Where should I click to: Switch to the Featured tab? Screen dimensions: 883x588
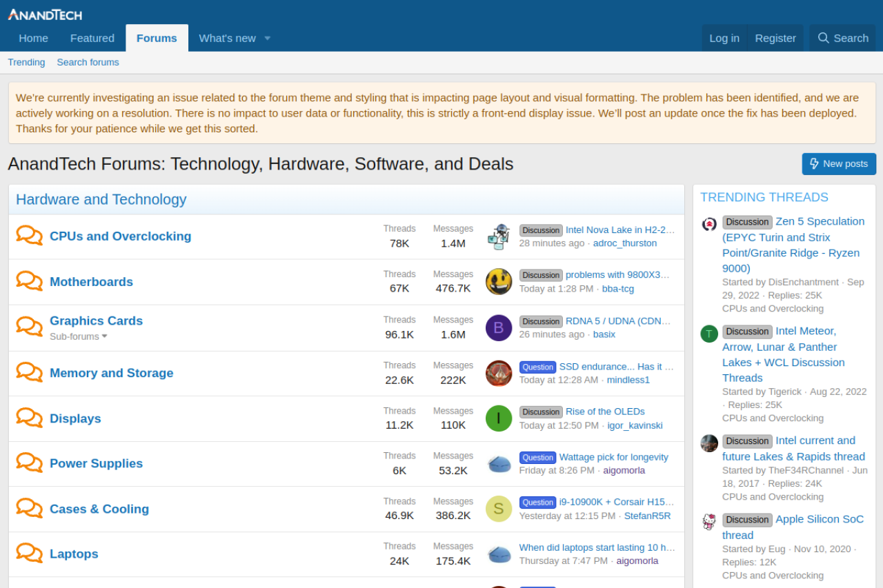pos(92,38)
